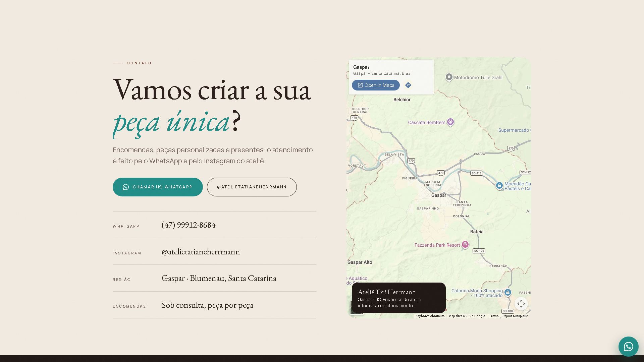
Task: Click Keyboard shortcuts on the map
Action: click(430, 316)
